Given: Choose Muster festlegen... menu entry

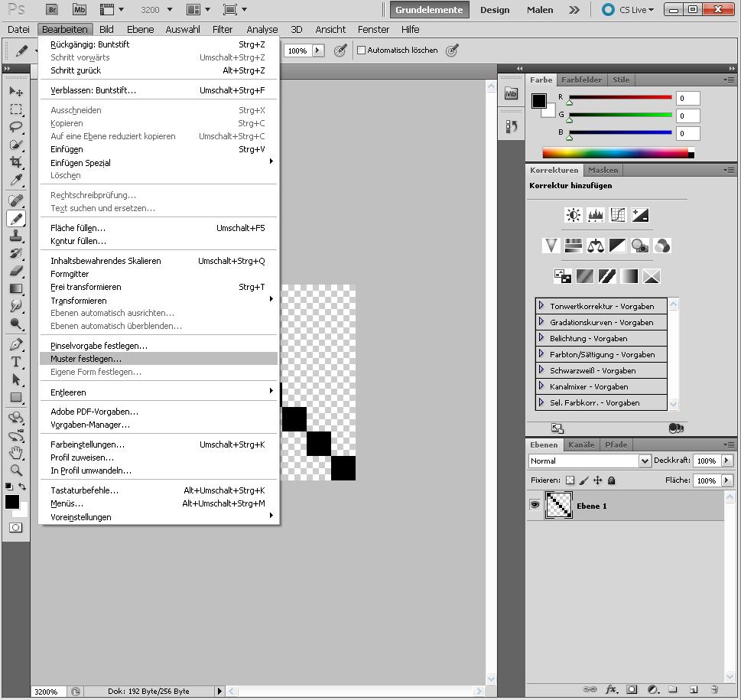Looking at the screenshot, I should click(x=86, y=359).
